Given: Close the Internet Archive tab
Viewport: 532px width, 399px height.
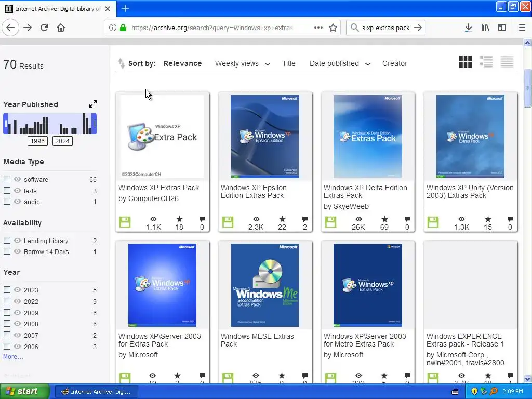Looking at the screenshot, I should [107, 9].
